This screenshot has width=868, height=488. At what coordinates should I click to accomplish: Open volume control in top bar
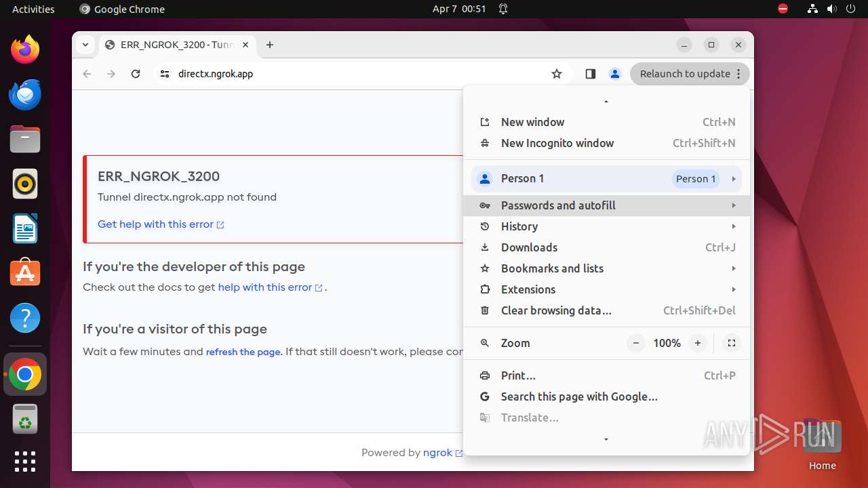coord(831,9)
